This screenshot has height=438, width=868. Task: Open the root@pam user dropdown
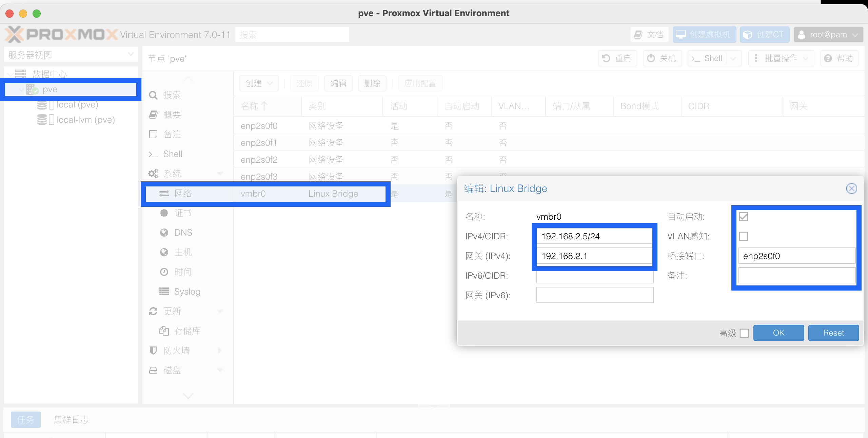click(x=828, y=35)
